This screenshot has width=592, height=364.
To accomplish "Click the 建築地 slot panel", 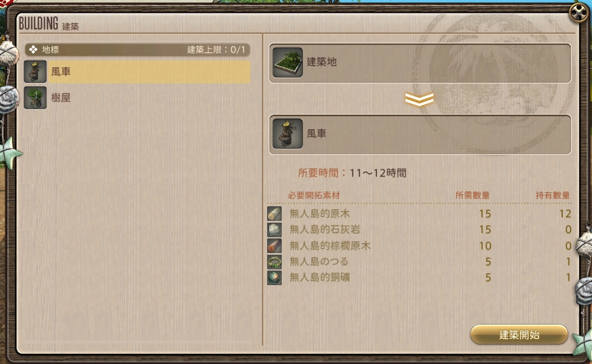I will [x=420, y=62].
